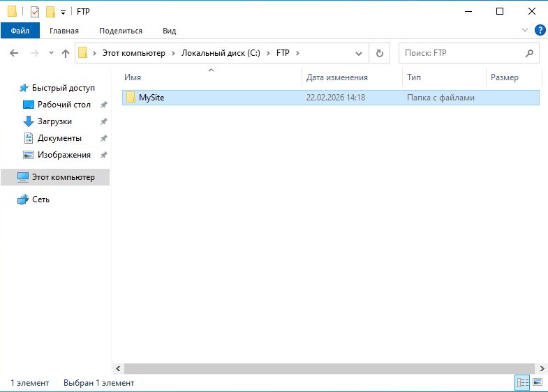Screen dimensions: 548x392
Task: Select Загрузки in the navigation pane
Action: pyautogui.click(x=54, y=121)
